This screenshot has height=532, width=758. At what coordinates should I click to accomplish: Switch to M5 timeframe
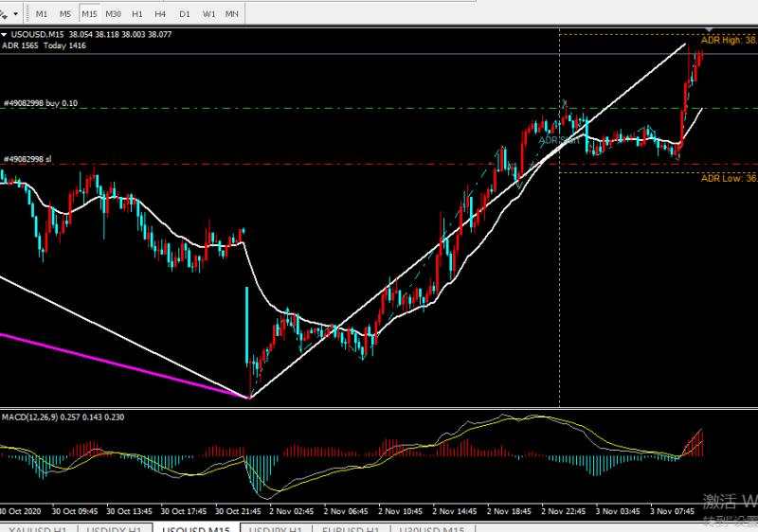pos(65,14)
